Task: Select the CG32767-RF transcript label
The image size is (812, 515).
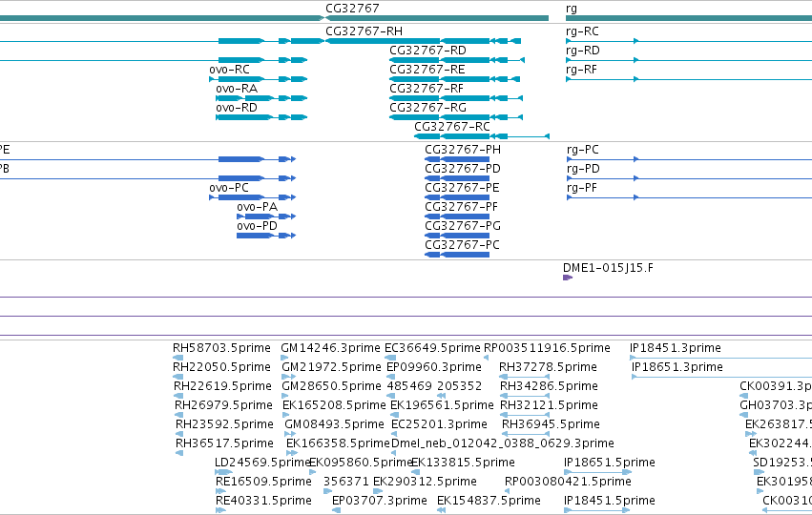Action: [427, 89]
